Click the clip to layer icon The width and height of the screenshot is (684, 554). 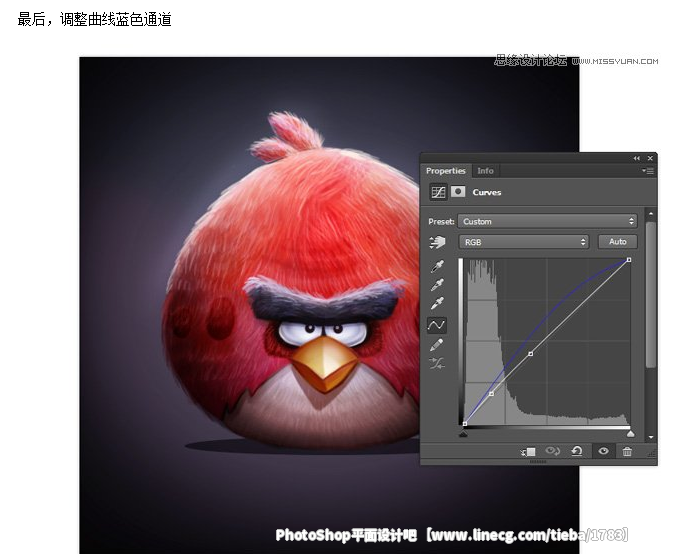tap(528, 451)
